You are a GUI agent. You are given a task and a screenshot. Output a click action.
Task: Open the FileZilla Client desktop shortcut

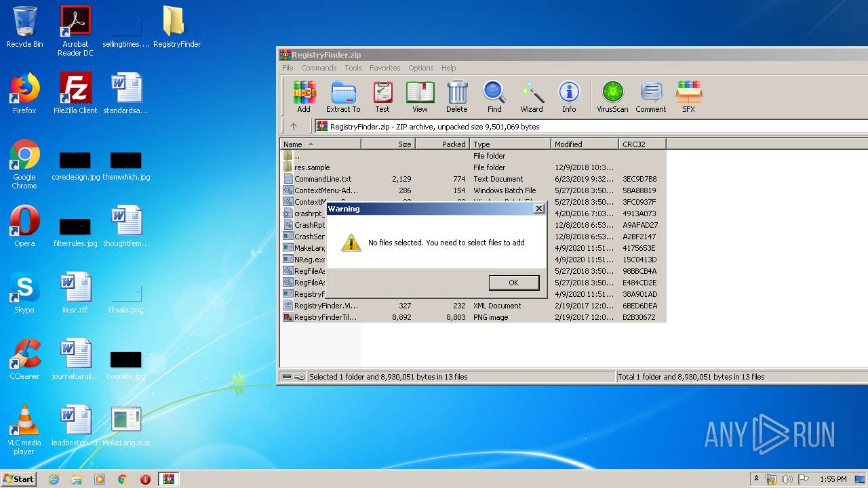click(75, 94)
